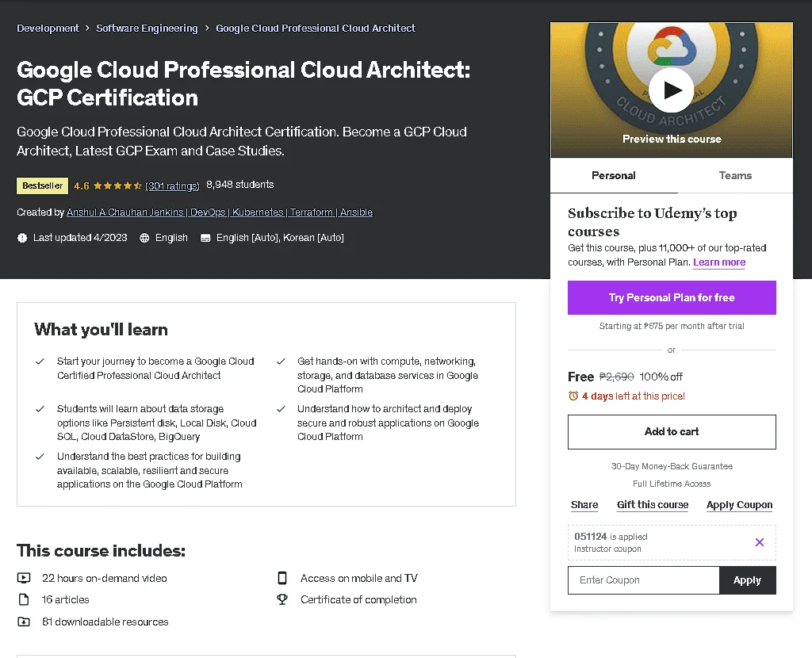The image size is (812, 658).
Task: Click the on-demand video icon
Action: pos(24,578)
